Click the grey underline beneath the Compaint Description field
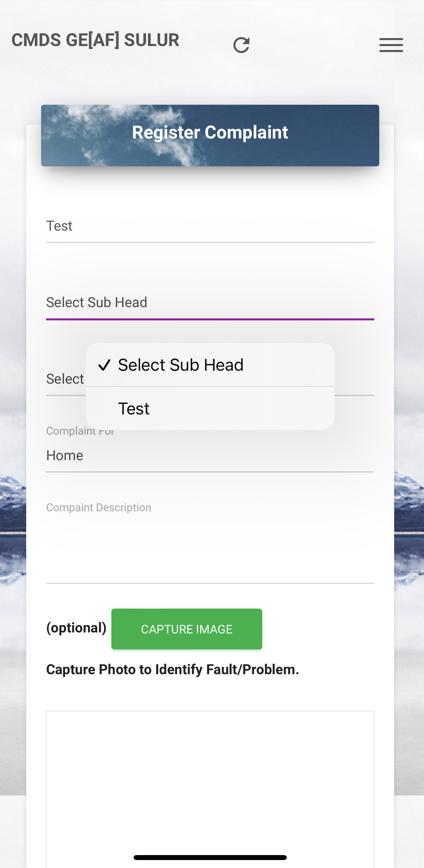This screenshot has width=424, height=868. [210, 583]
